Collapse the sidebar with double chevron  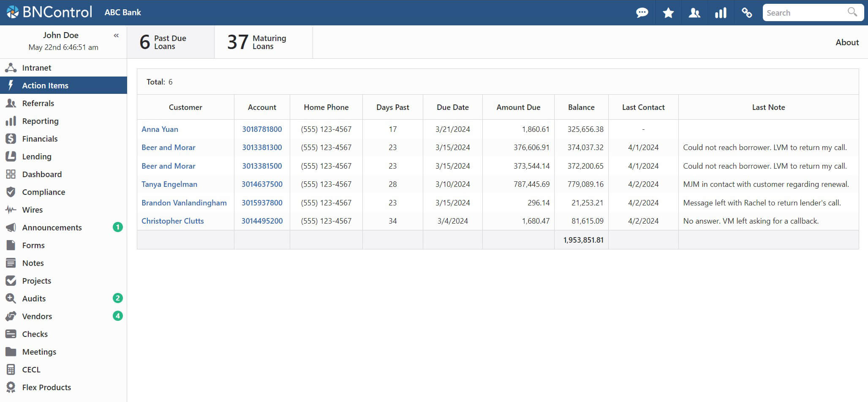(x=116, y=36)
